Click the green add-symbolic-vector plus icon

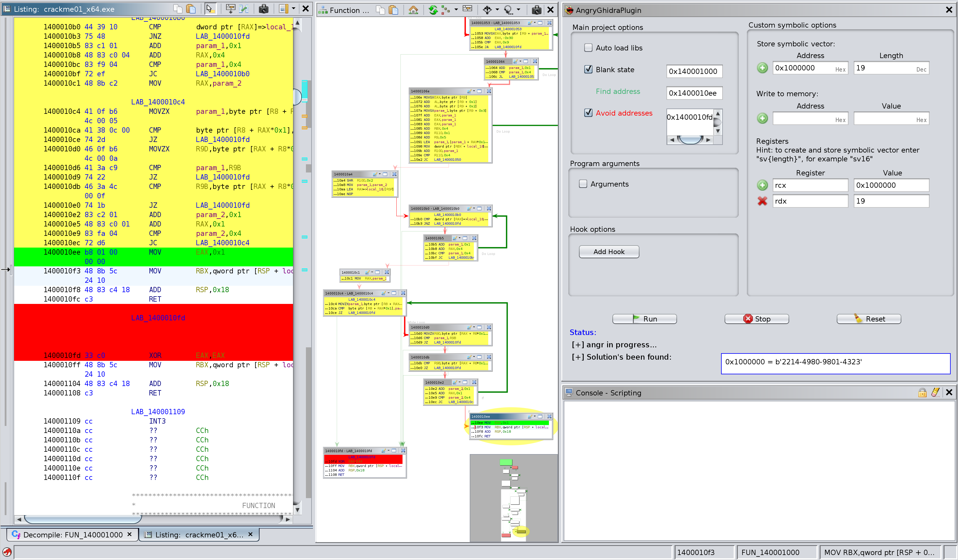click(x=762, y=68)
